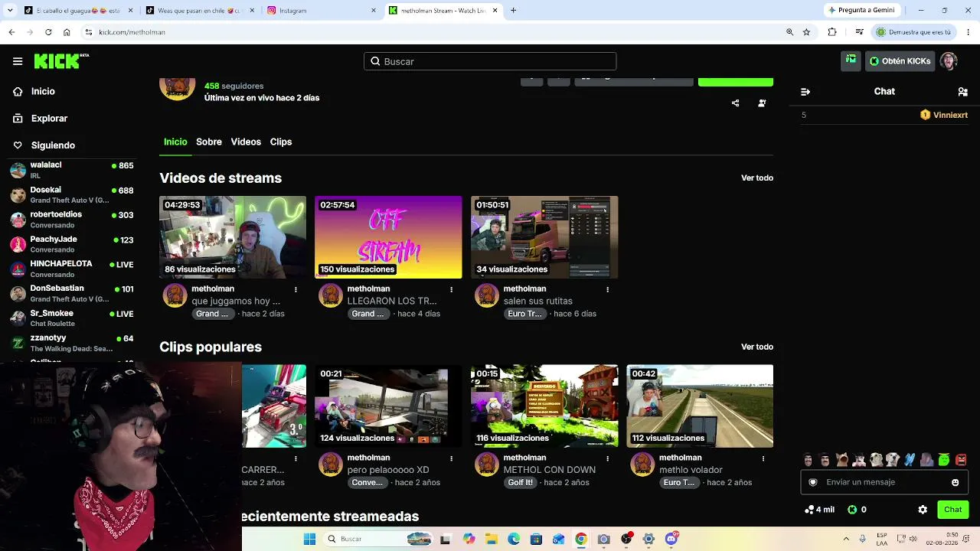980x551 pixels.
Task: Open the user profile avatar menu
Action: pos(949,61)
